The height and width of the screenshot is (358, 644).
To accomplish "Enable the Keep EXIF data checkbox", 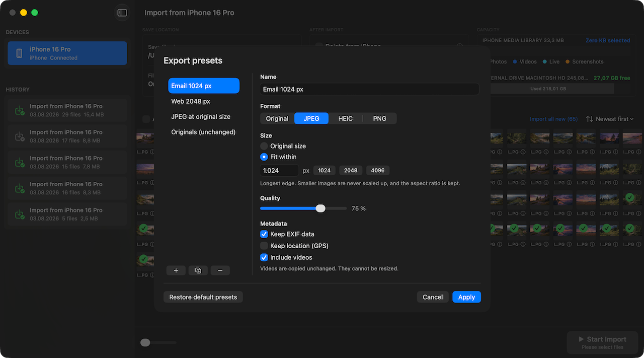I will click(x=264, y=234).
